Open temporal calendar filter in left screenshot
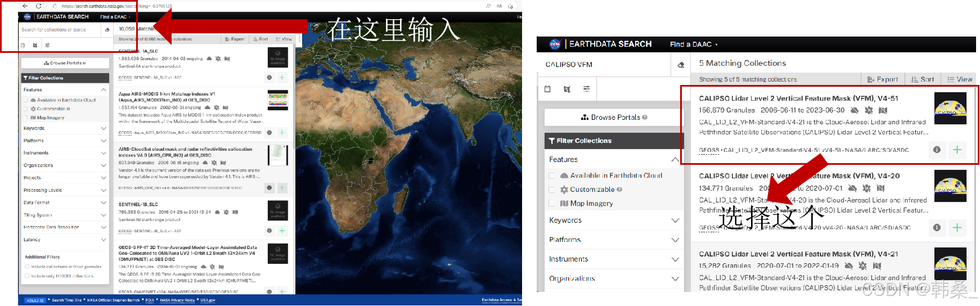Image resolution: width=980 pixels, height=306 pixels. coord(23,45)
